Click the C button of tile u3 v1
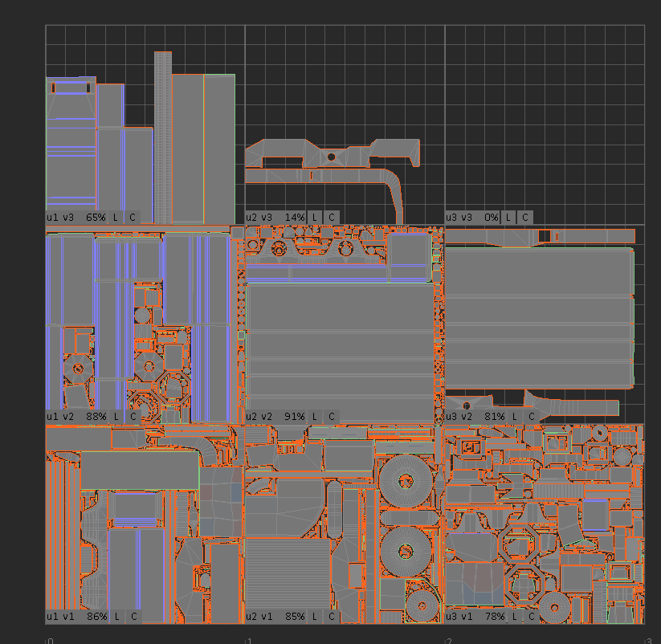This screenshot has height=644, width=661. click(531, 616)
